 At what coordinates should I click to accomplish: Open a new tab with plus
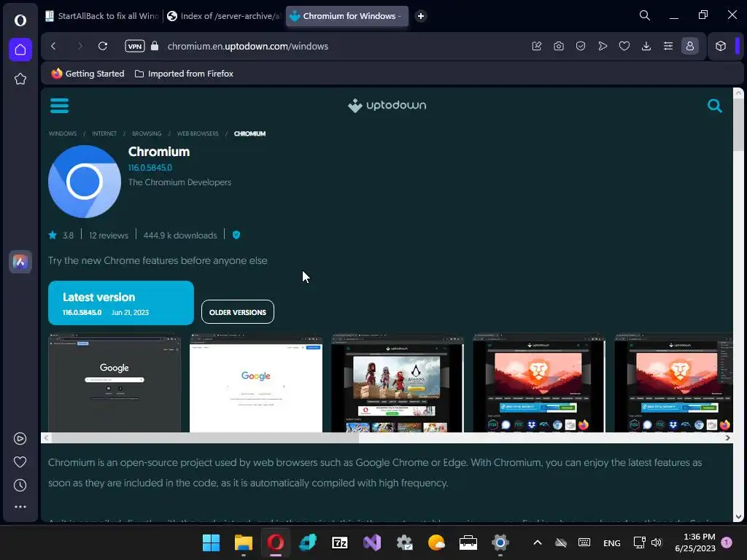(421, 16)
